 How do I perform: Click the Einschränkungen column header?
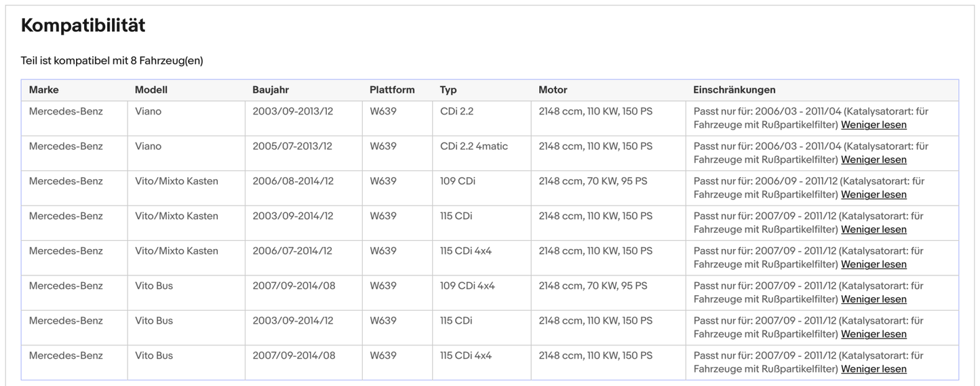(734, 90)
